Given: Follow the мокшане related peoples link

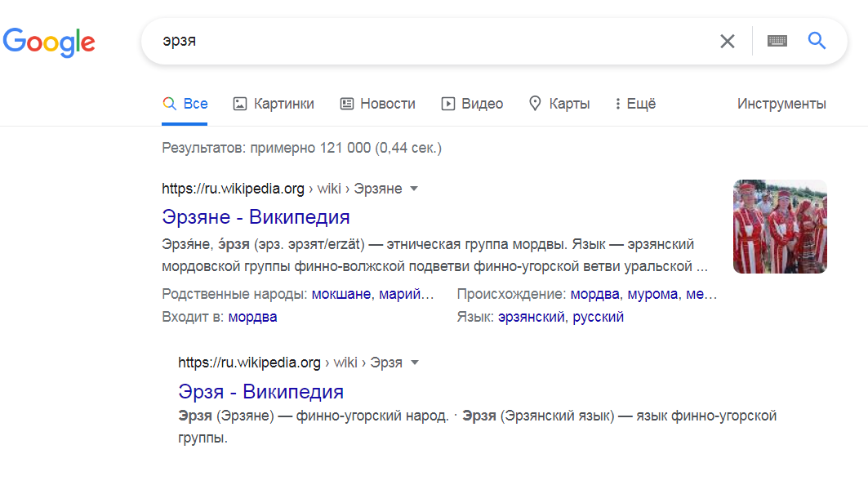Looking at the screenshot, I should click(340, 294).
